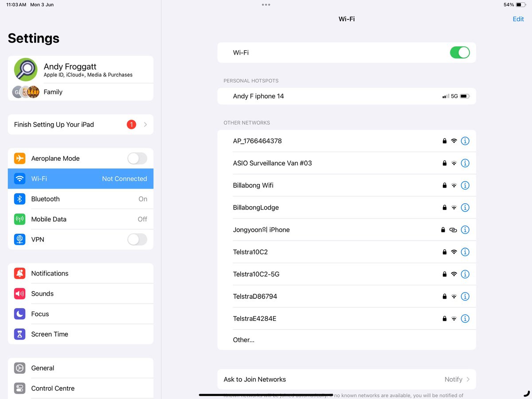The height and width of the screenshot is (399, 532).
Task: Click the Screen Time hourglass icon
Action: [x=20, y=334]
